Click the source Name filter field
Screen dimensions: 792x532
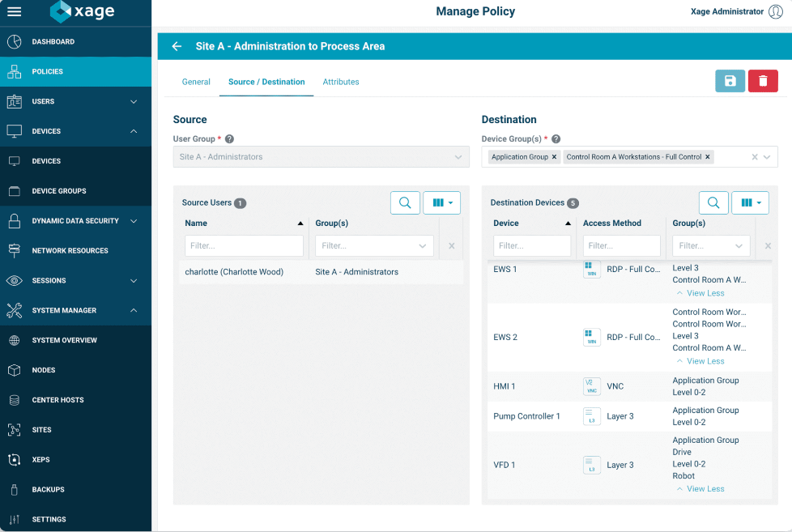click(x=244, y=246)
